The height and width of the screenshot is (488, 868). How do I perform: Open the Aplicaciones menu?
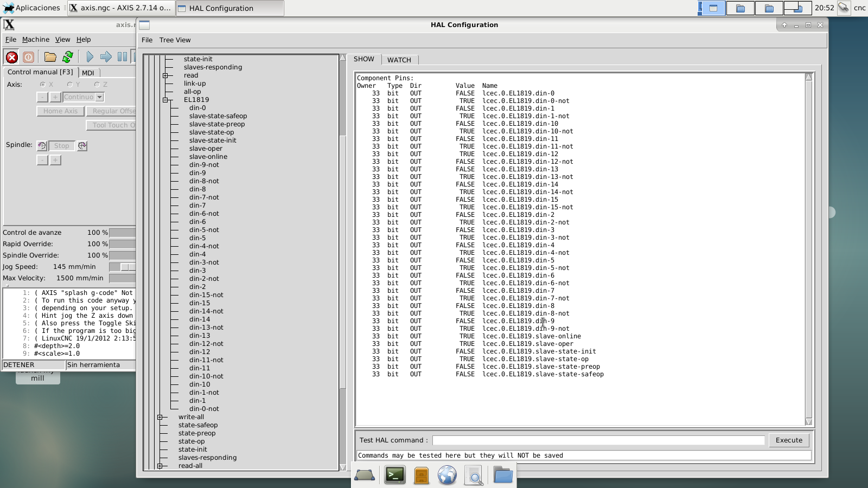tap(31, 8)
